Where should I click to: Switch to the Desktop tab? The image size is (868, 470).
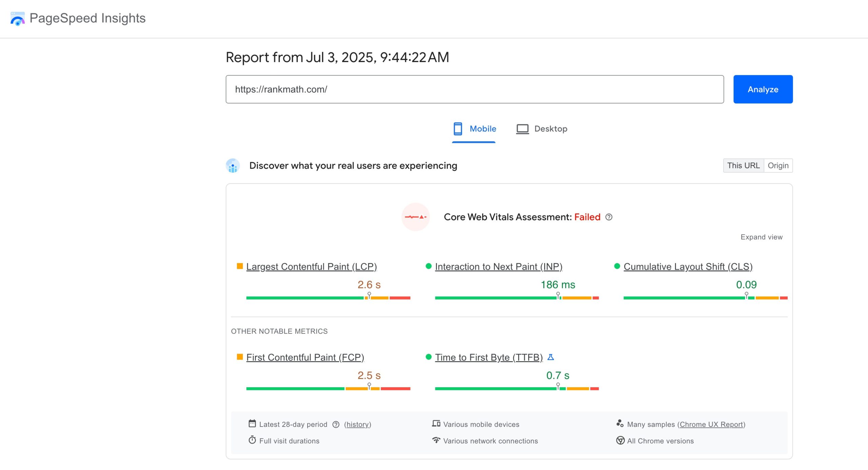pyautogui.click(x=550, y=129)
